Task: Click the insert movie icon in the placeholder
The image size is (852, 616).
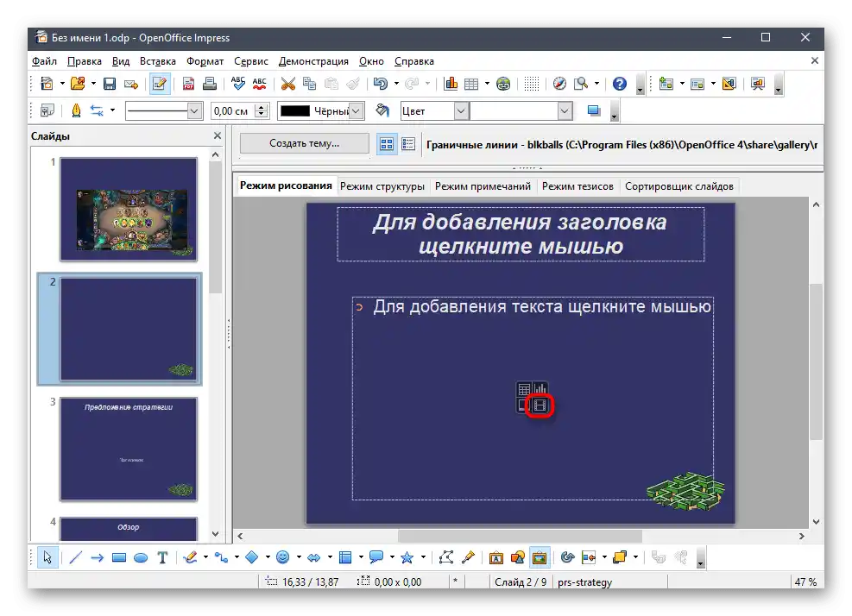Action: (x=540, y=405)
